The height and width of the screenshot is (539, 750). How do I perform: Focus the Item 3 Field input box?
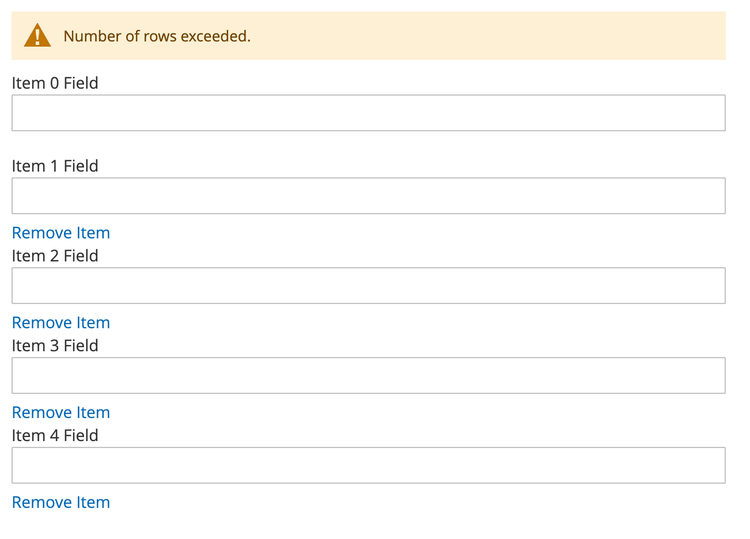click(x=368, y=376)
